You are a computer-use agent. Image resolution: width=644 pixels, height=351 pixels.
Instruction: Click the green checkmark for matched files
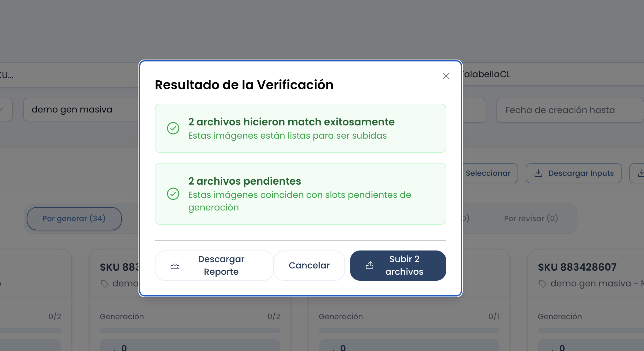[x=173, y=128]
